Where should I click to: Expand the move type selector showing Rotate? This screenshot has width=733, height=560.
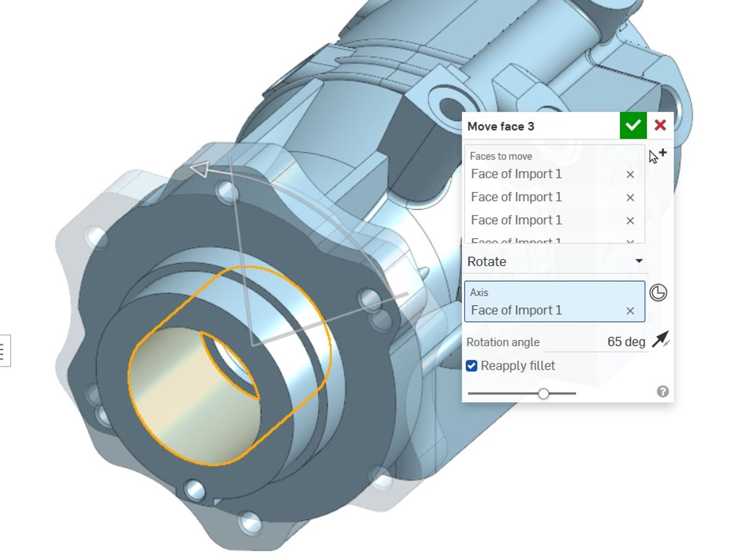point(639,261)
